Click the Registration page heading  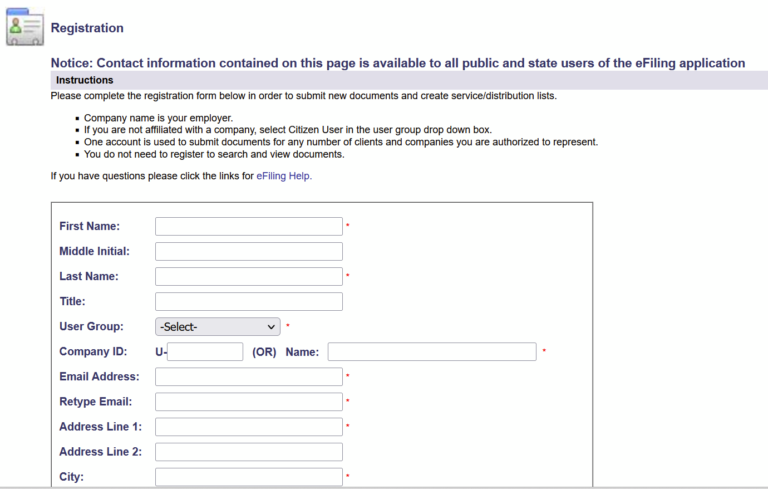(x=87, y=28)
